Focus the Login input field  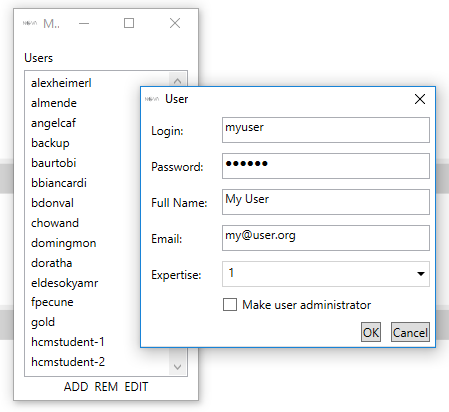[x=326, y=130]
